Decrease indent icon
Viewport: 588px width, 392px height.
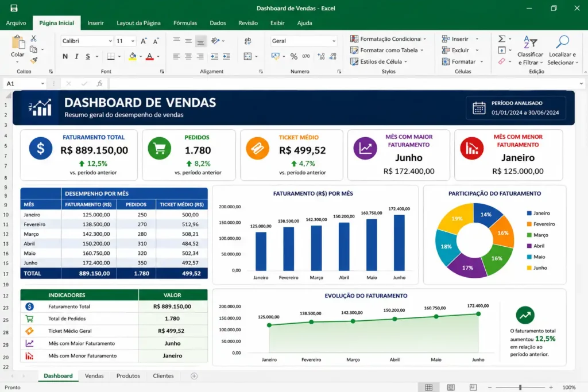click(x=215, y=56)
